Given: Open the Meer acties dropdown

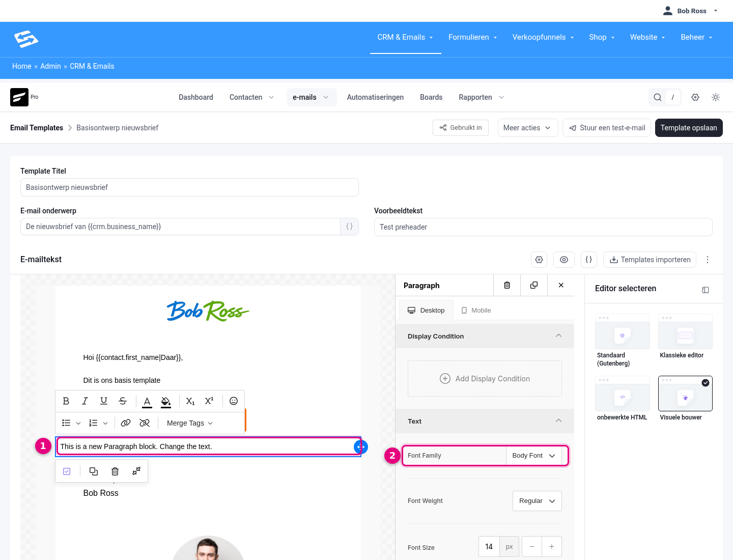Looking at the screenshot, I should click(528, 128).
